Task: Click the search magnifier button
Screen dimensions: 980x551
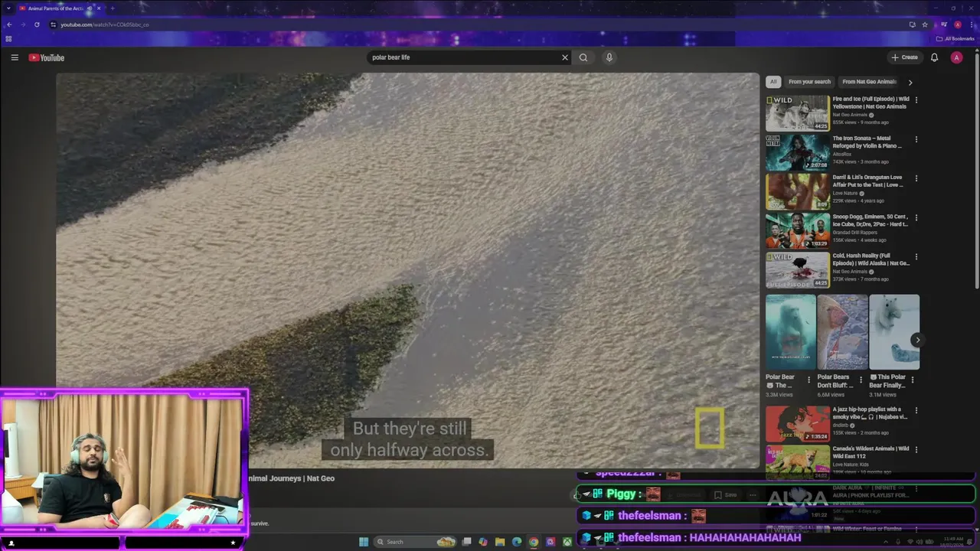Action: pyautogui.click(x=583, y=57)
